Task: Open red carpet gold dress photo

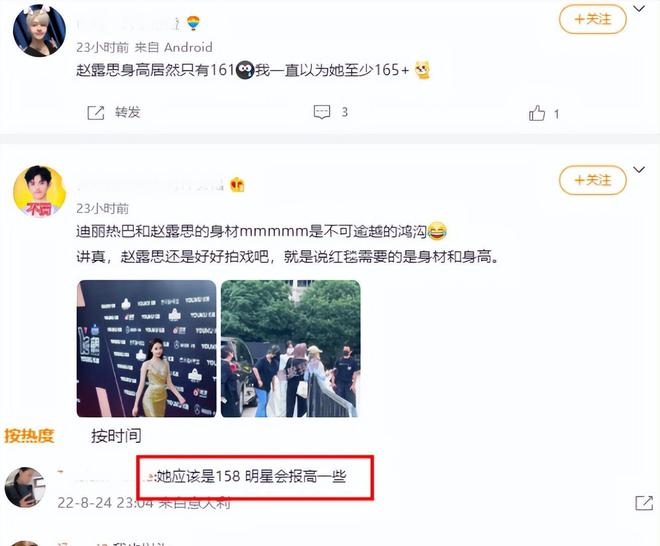Action: pos(146,349)
